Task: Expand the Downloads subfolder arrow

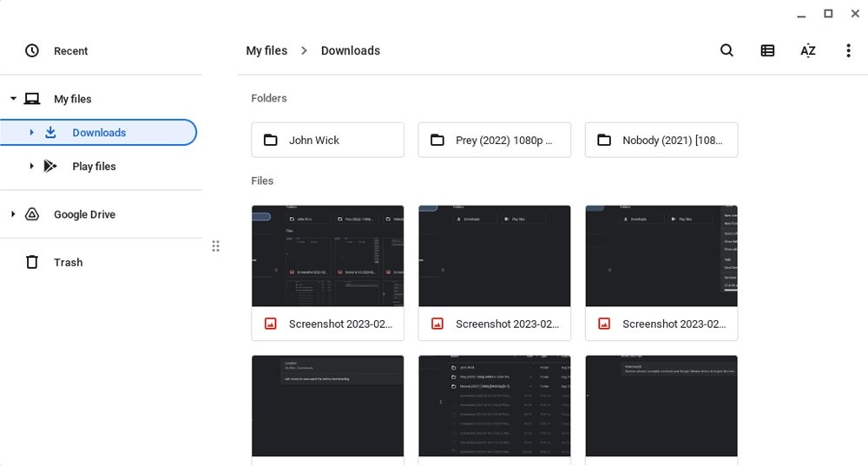Action: click(x=31, y=133)
